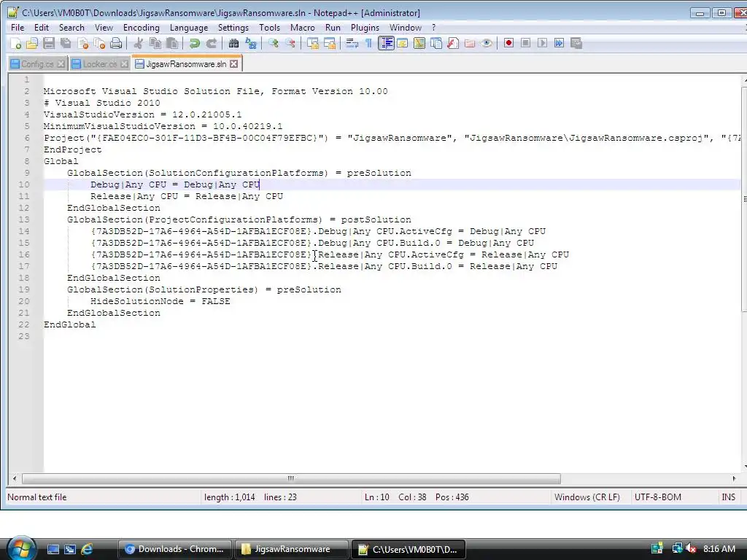
Task: Stop macro recording with square icon
Action: click(x=525, y=43)
